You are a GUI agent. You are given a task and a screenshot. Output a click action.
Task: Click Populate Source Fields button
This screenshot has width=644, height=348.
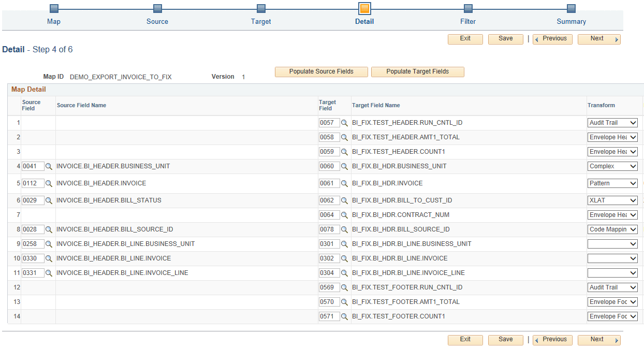pos(321,72)
